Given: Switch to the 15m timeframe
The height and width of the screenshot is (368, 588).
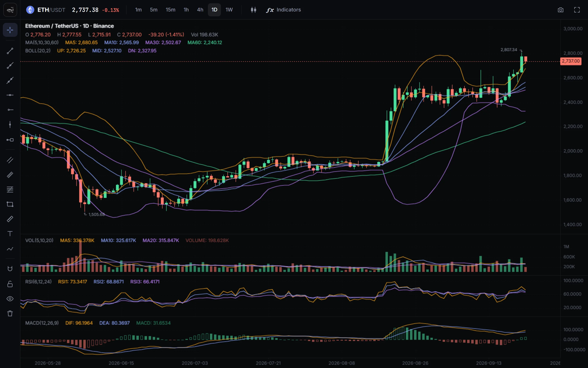Looking at the screenshot, I should (170, 10).
